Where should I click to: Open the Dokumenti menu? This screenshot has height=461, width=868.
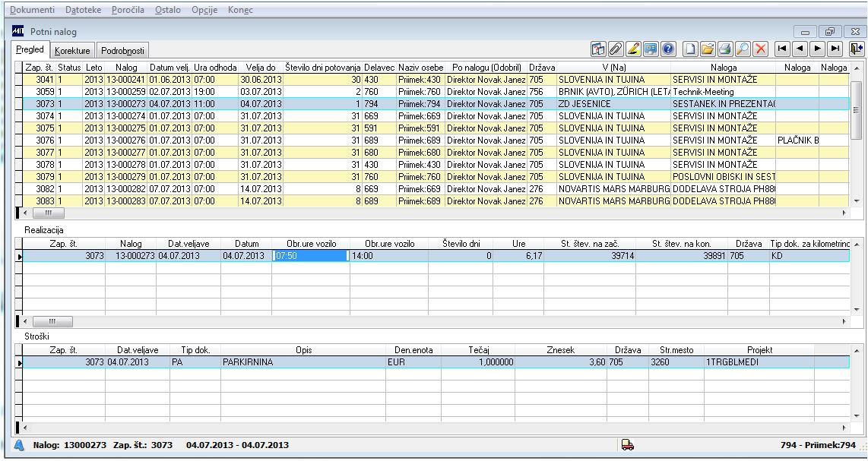point(32,10)
